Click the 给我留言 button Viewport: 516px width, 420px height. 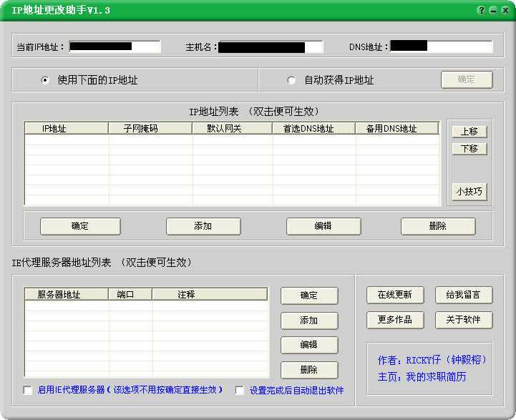click(464, 295)
